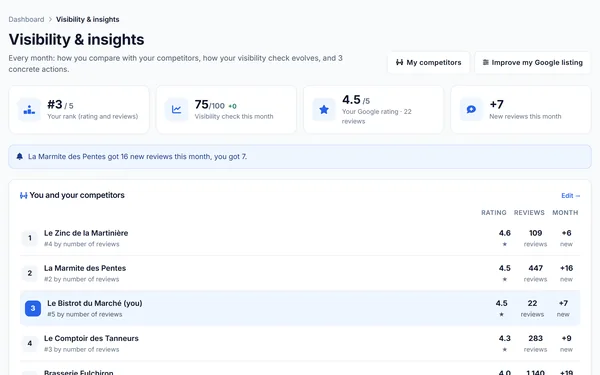The width and height of the screenshot is (600, 375).
Task: Click the blue rank badge 3
Action: pos(33,308)
